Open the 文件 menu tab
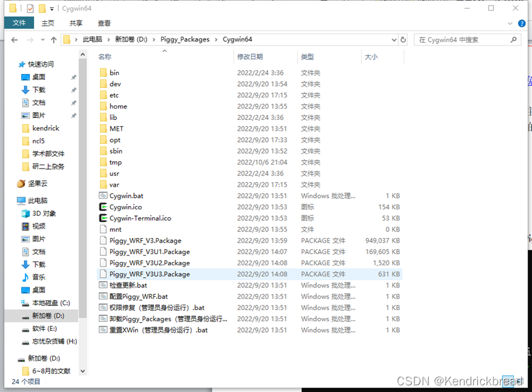The width and height of the screenshot is (532, 392). 19,23
